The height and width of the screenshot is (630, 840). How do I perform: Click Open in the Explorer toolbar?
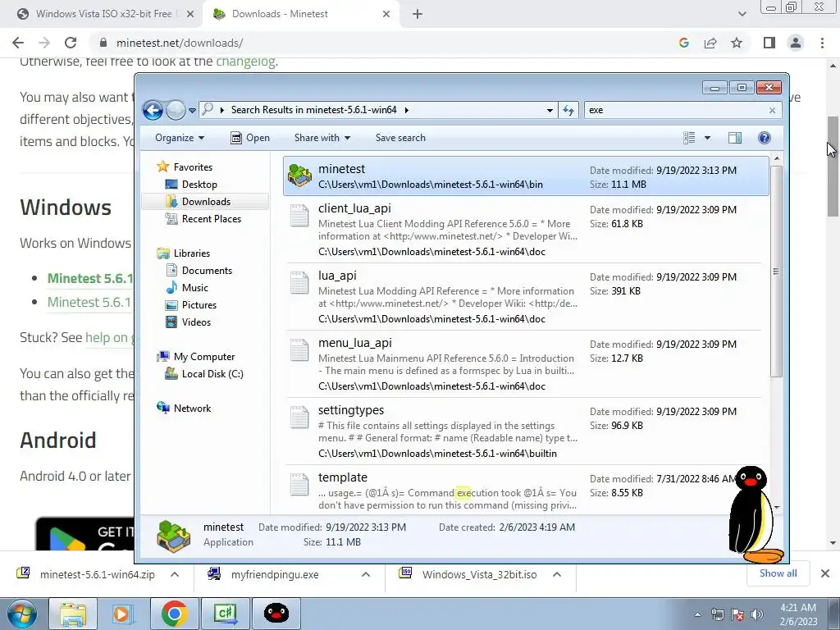click(x=250, y=138)
